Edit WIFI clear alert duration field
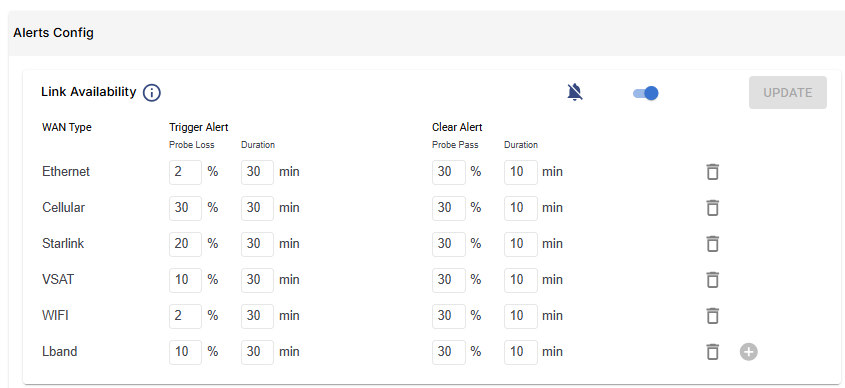 (521, 315)
